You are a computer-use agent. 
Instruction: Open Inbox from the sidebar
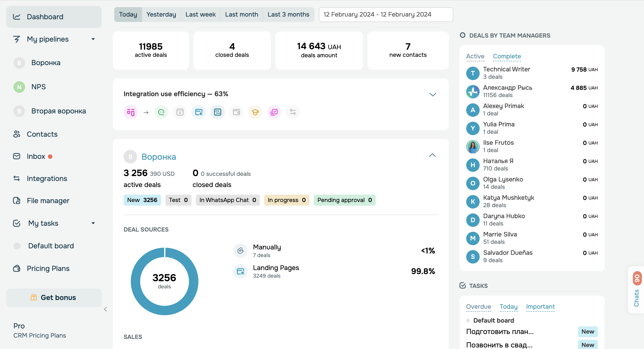[36, 156]
